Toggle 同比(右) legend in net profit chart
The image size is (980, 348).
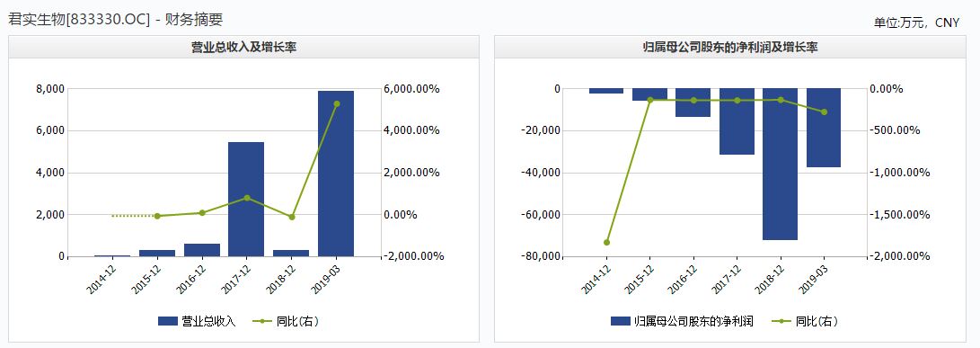pos(804,321)
